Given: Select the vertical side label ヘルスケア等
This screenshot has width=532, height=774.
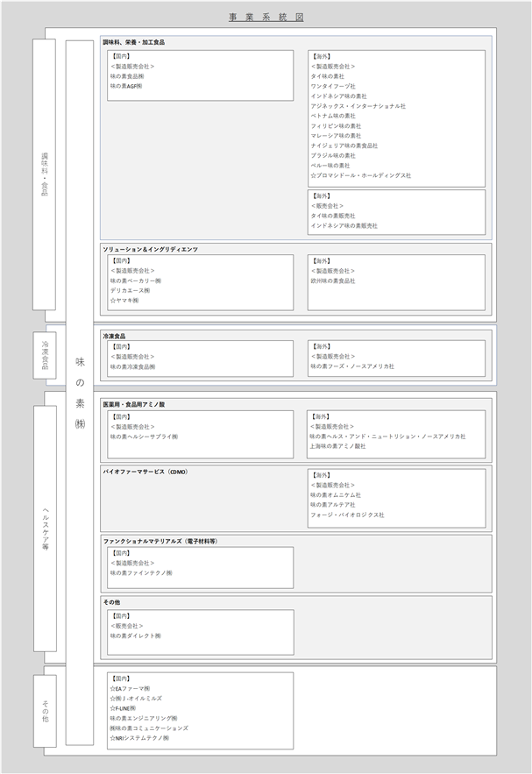Looking at the screenshot, I should (46, 529).
